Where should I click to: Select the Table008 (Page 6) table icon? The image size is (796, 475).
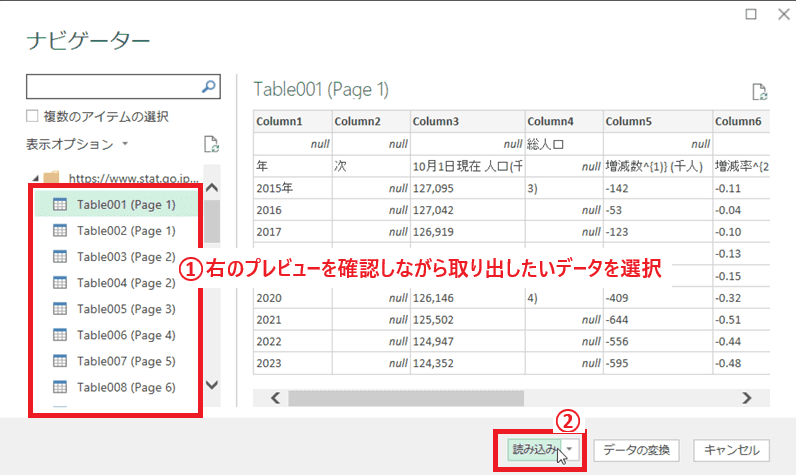click(59, 387)
